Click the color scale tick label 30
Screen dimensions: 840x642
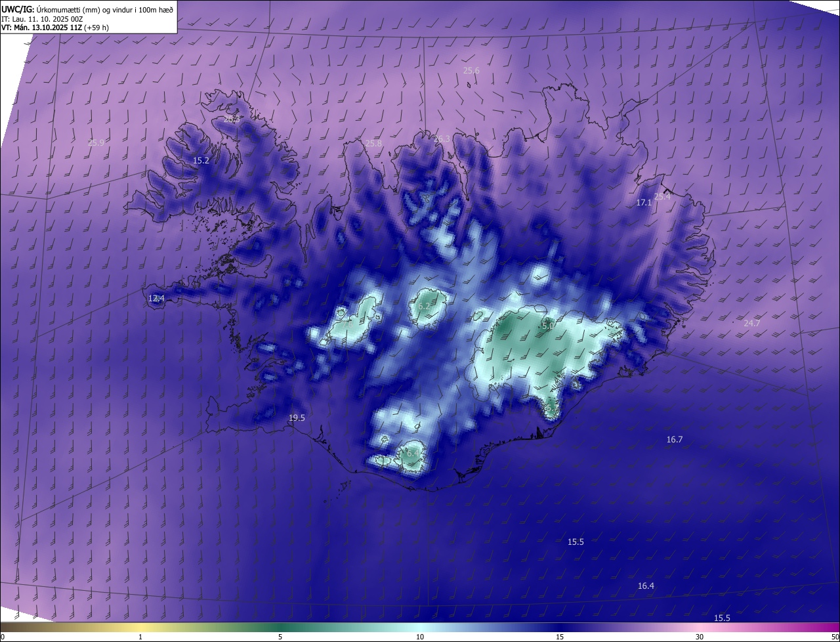point(700,637)
